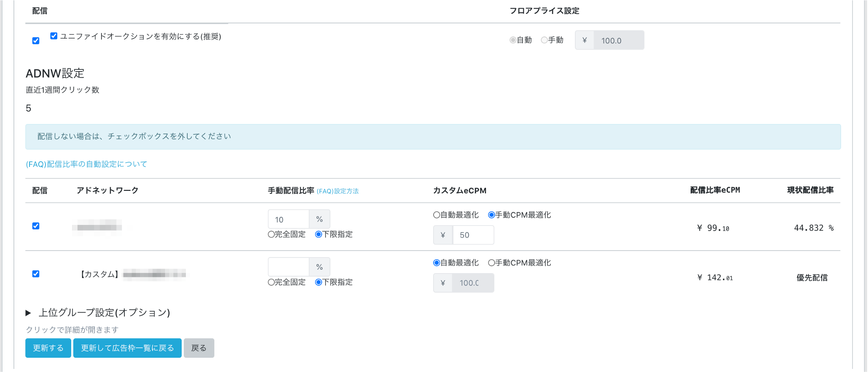Click the ¥ 142.01 eCPM value
The height and width of the screenshot is (372, 868).
(x=715, y=277)
